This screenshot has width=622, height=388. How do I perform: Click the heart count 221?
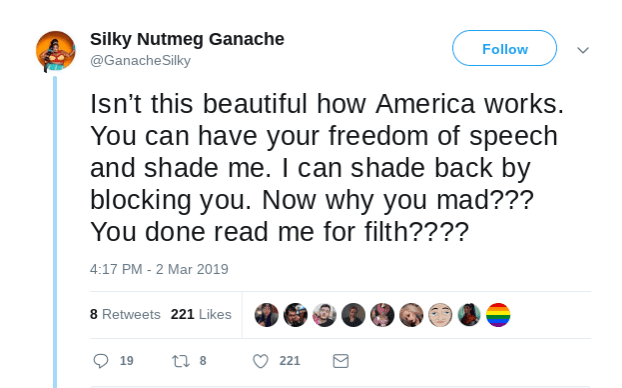coord(290,361)
